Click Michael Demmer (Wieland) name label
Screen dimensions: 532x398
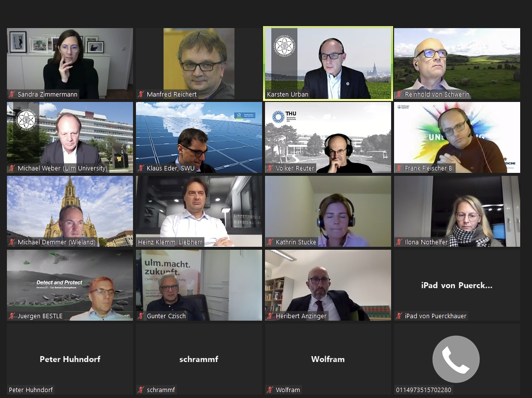click(x=57, y=242)
